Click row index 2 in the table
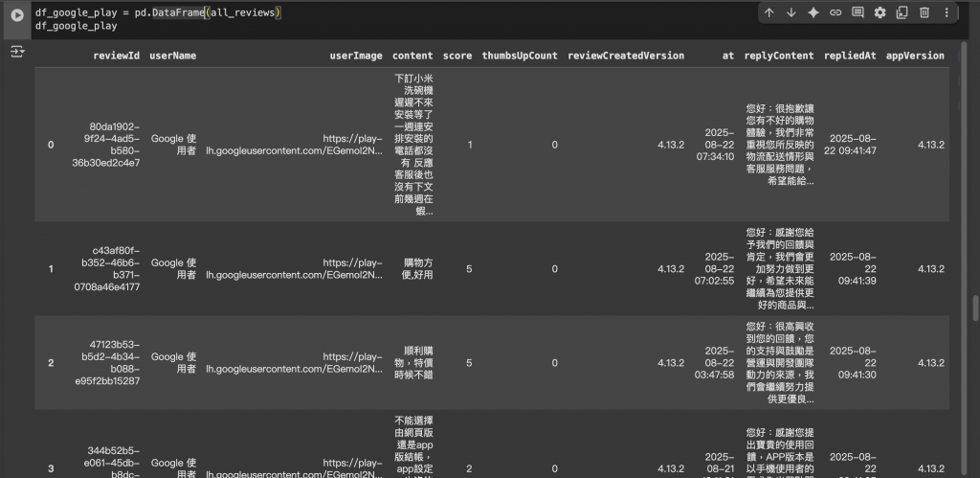Screen dimensions: 980x478 tap(51, 363)
